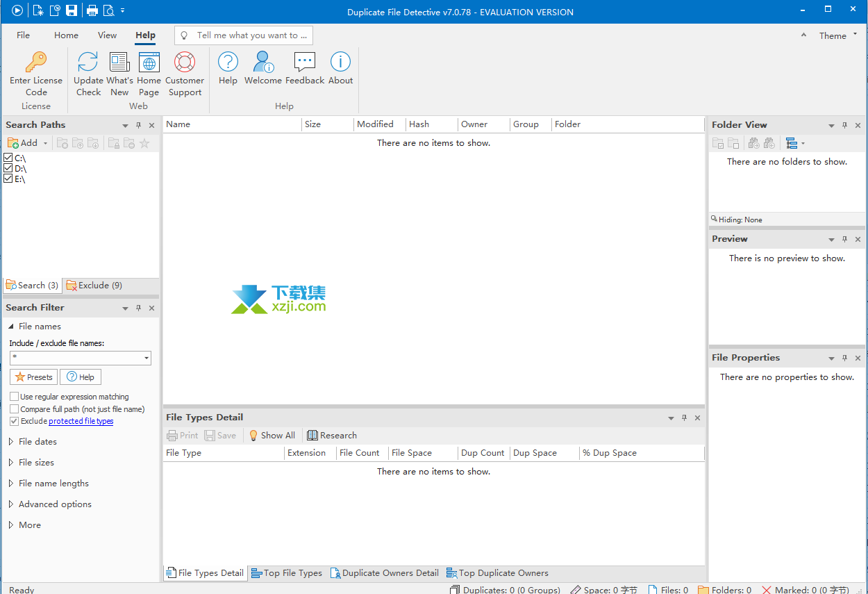
Task: Switch to Top File Types tab
Action: pyautogui.click(x=287, y=573)
